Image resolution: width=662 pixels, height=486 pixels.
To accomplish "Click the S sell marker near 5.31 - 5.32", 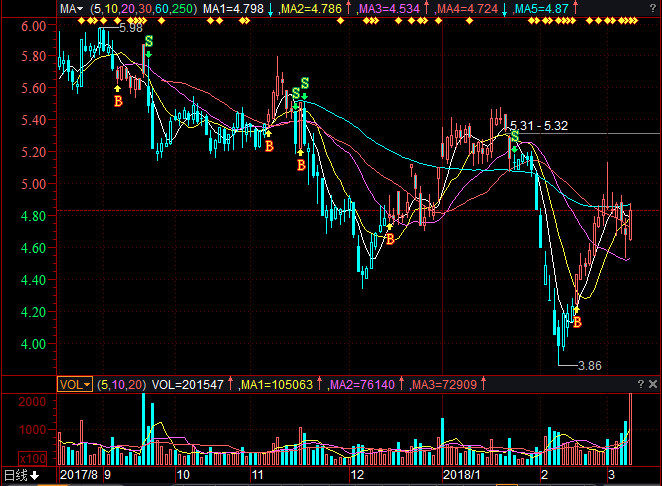I will pos(514,137).
